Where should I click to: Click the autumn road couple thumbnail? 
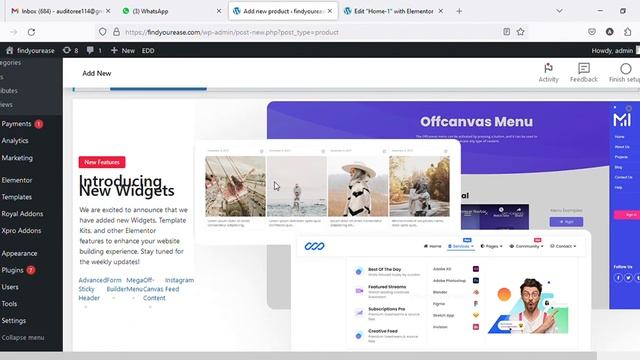(x=419, y=186)
